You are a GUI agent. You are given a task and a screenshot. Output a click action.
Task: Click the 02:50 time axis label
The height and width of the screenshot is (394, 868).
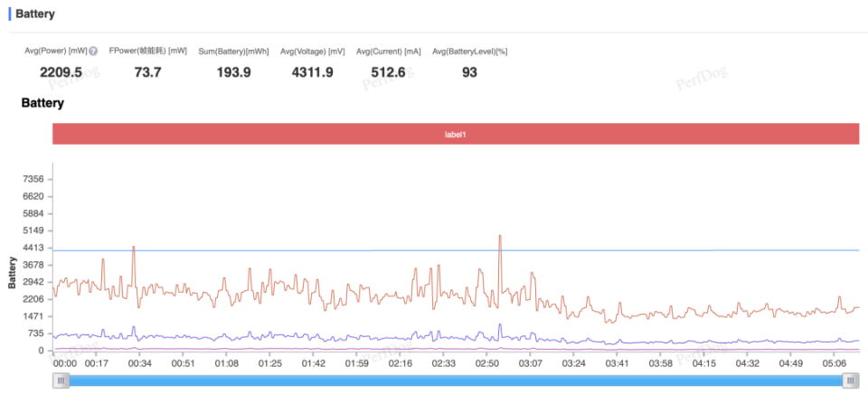486,363
